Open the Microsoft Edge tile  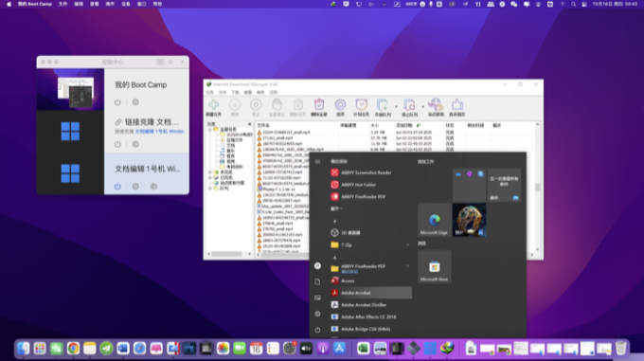coord(434,220)
